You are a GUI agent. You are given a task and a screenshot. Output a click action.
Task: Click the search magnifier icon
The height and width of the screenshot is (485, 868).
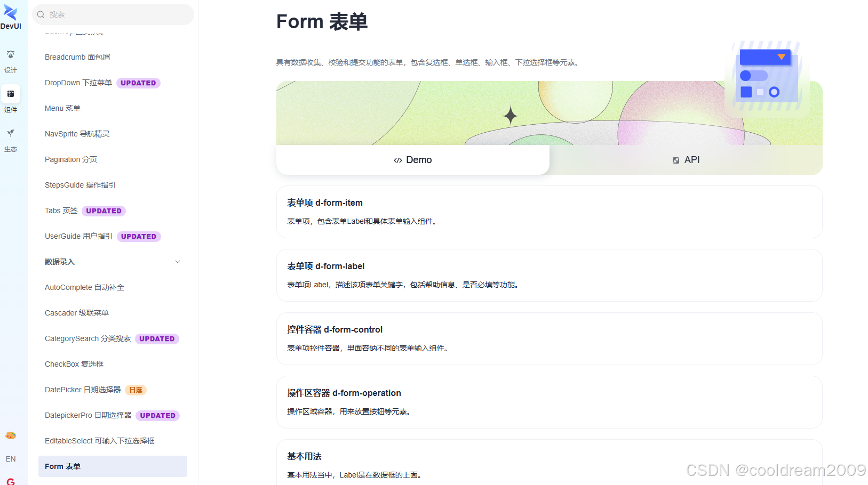[41, 14]
